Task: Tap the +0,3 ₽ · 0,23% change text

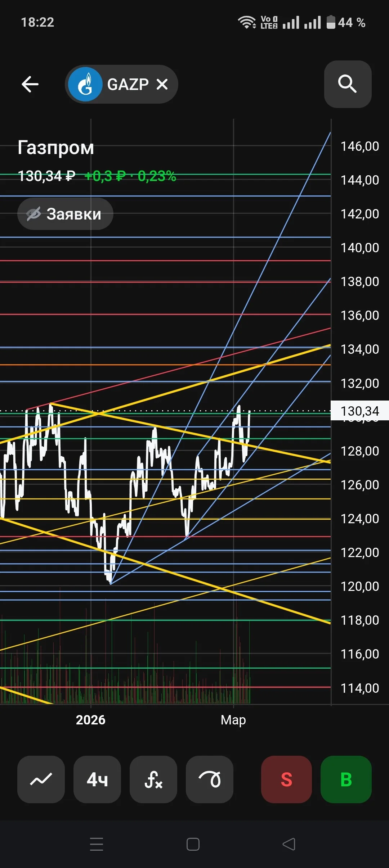Action: pos(130,176)
